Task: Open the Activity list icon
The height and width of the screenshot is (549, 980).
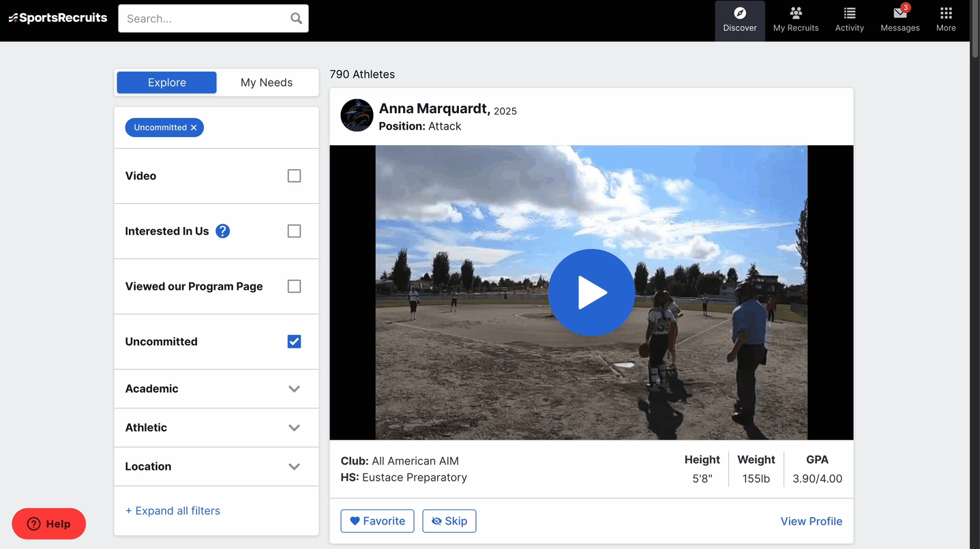Action: tap(849, 14)
